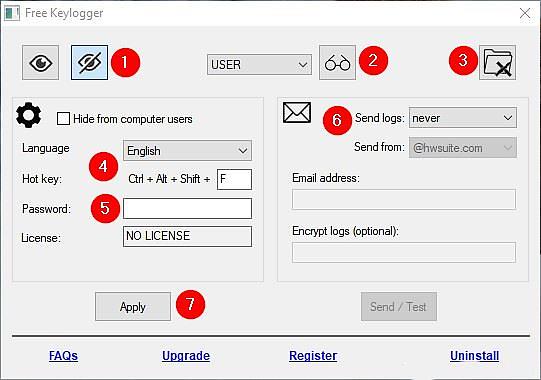Open the FAQs link
This screenshot has width=541, height=380.
pos(63,355)
